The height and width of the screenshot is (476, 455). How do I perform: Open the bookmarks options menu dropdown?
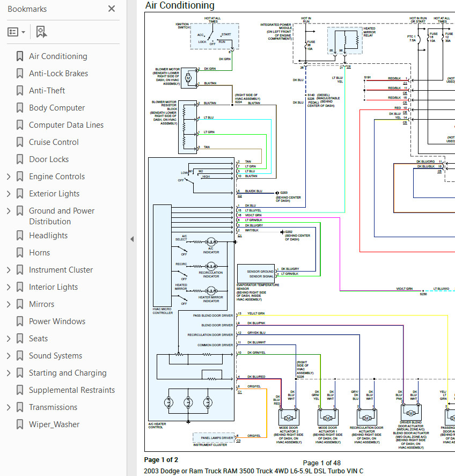coord(17,32)
